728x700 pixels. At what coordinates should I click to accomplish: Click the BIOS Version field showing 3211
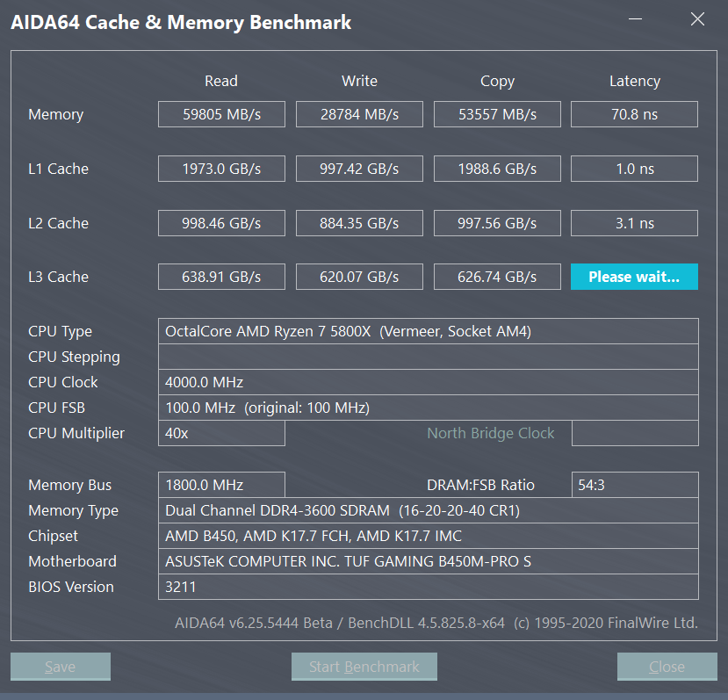(x=428, y=587)
